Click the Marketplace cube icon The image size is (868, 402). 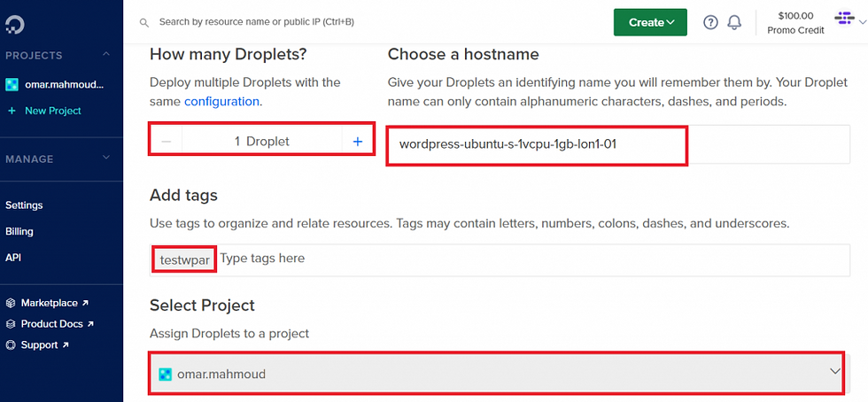[x=12, y=303]
